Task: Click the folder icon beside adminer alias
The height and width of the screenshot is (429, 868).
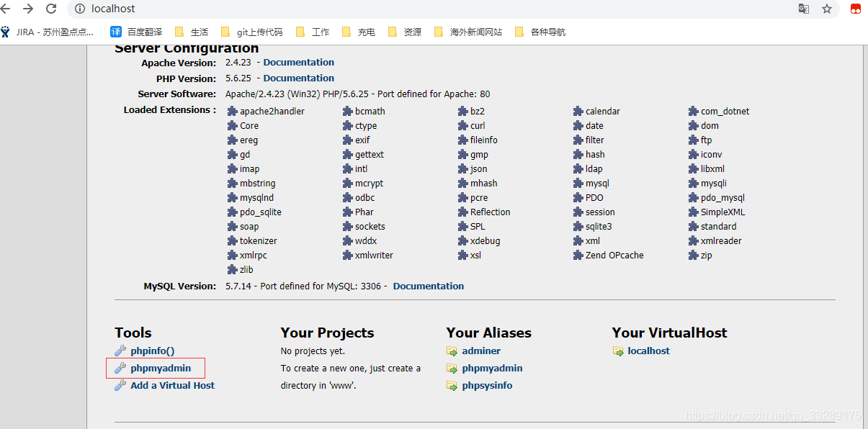Action: [452, 351]
